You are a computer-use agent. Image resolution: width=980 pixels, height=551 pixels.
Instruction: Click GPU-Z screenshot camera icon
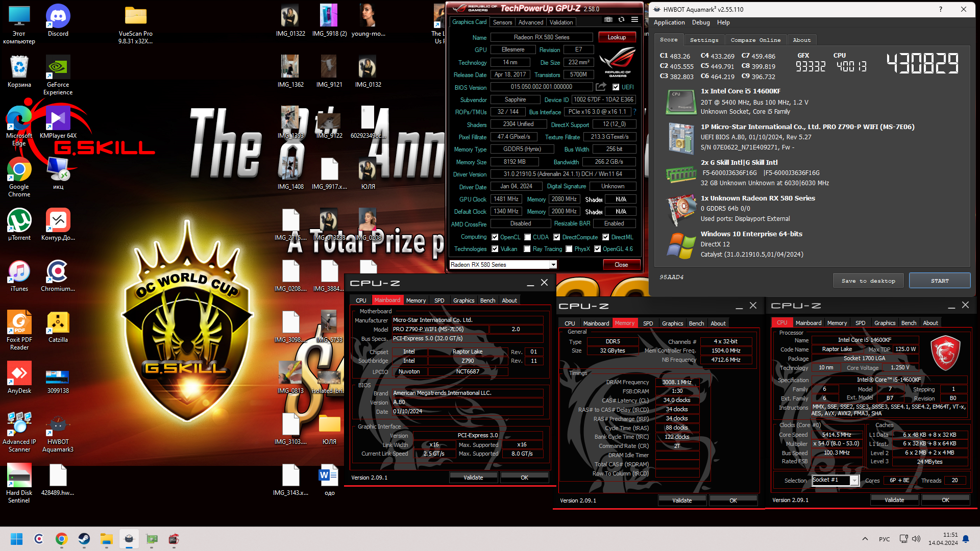(608, 19)
